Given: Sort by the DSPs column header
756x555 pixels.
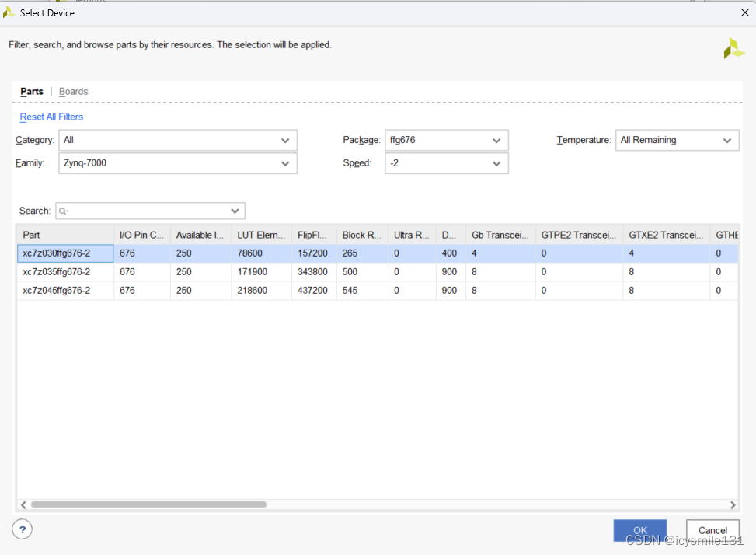Looking at the screenshot, I should 451,235.
